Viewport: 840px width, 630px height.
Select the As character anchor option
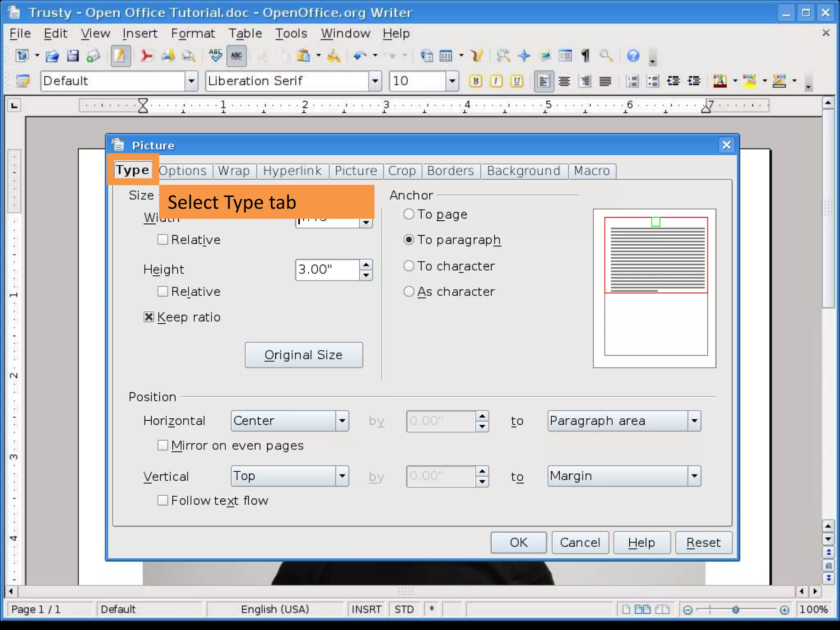pyautogui.click(x=409, y=292)
